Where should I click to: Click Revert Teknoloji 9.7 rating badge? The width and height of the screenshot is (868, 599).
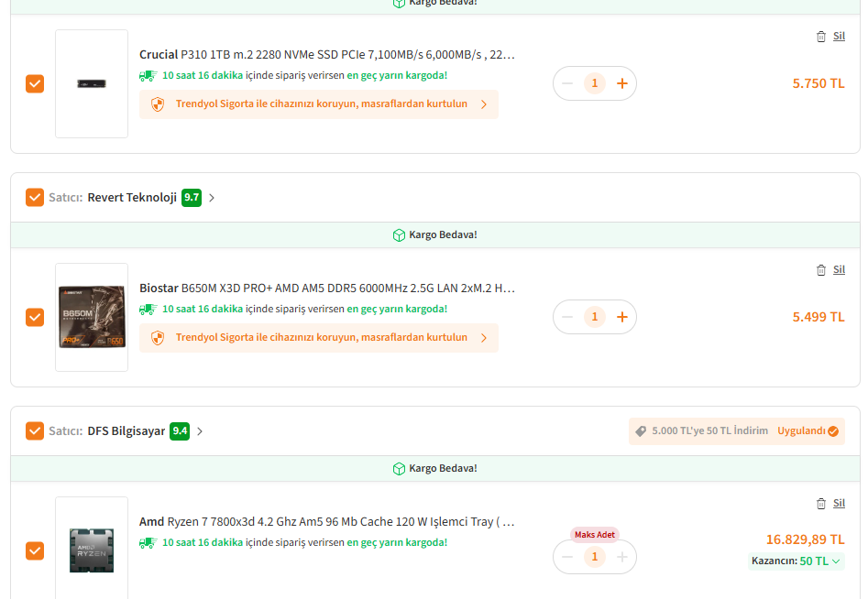[x=192, y=198]
